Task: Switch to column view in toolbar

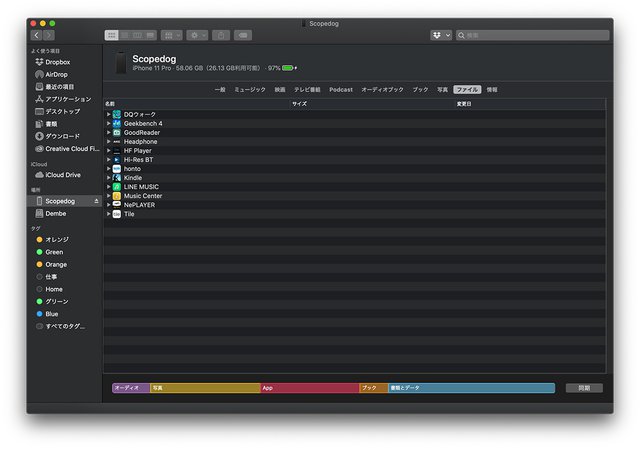Action: (138, 36)
